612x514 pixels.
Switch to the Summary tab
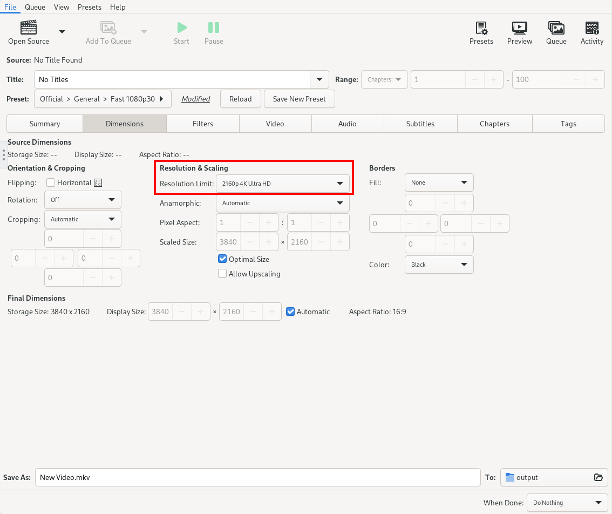[x=44, y=124]
